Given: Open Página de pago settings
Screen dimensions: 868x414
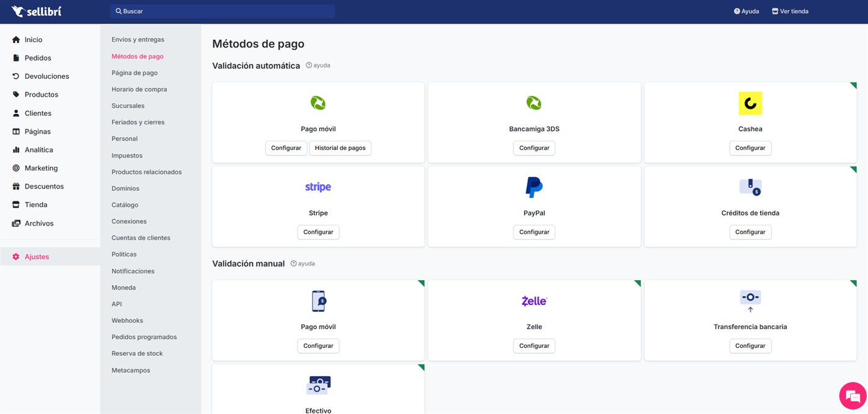Looking at the screenshot, I should [x=135, y=73].
